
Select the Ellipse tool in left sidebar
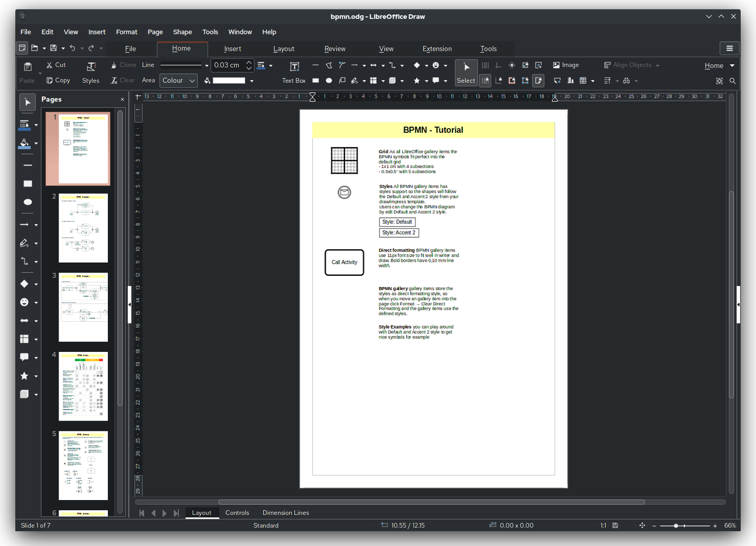click(x=27, y=202)
